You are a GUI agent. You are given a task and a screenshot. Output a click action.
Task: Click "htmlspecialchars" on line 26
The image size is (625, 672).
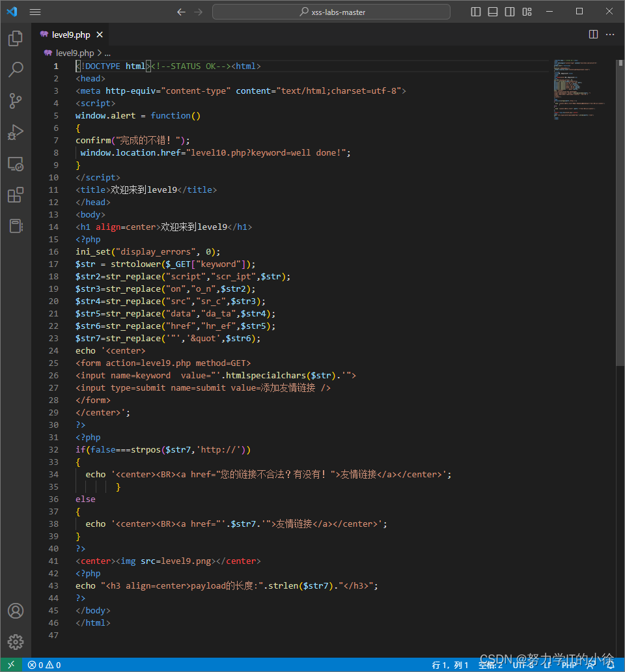(x=266, y=376)
